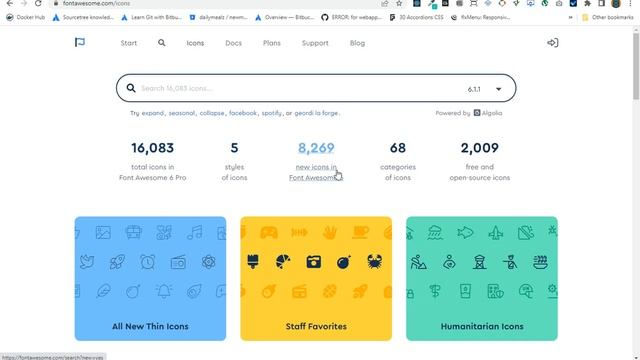
Task: Open the Start nav item
Action: (129, 43)
